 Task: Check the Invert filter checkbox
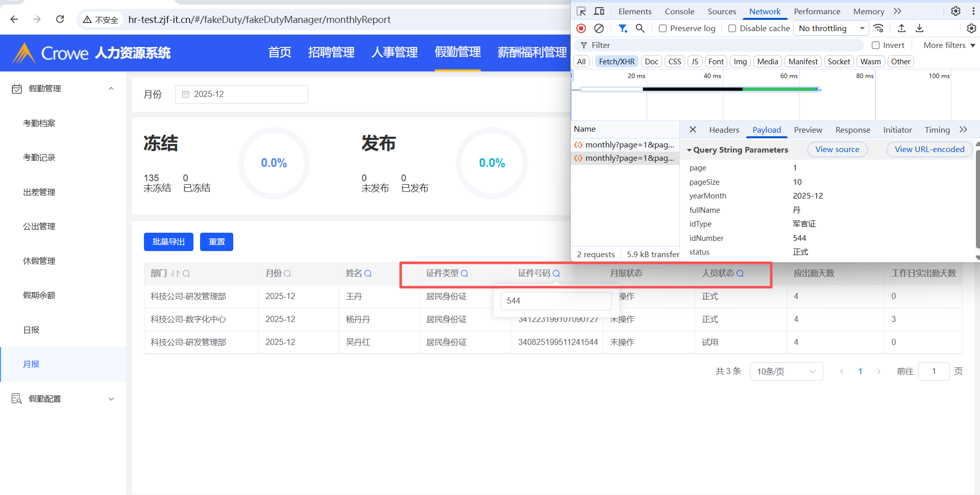[876, 45]
